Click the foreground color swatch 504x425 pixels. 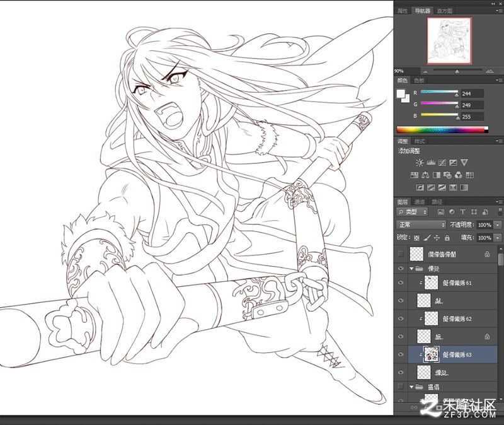click(x=401, y=93)
